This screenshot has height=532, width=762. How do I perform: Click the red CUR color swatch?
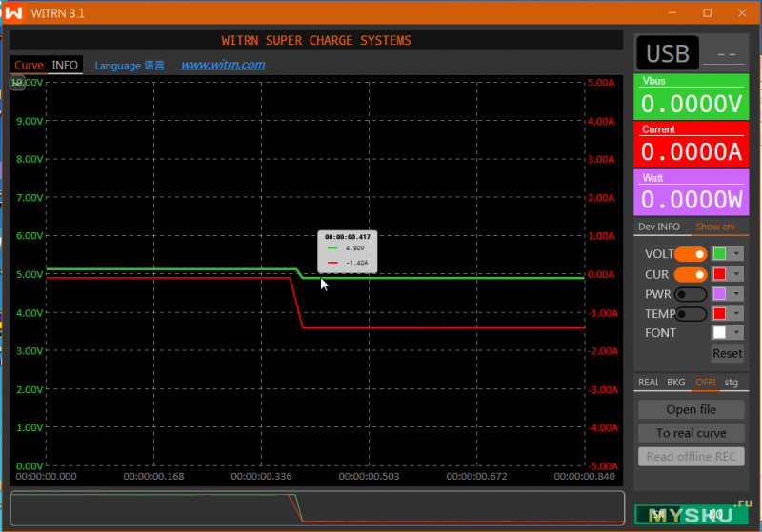coord(720,274)
